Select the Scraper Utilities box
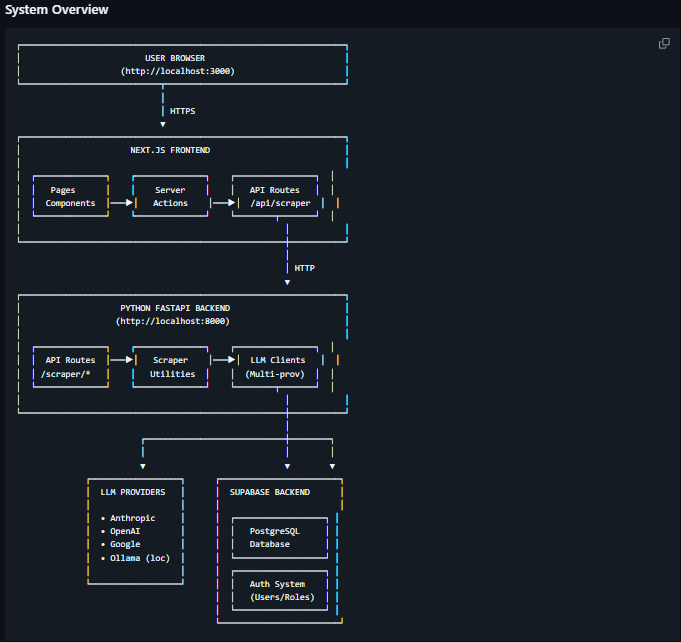Image resolution: width=681 pixels, height=642 pixels. [170, 366]
